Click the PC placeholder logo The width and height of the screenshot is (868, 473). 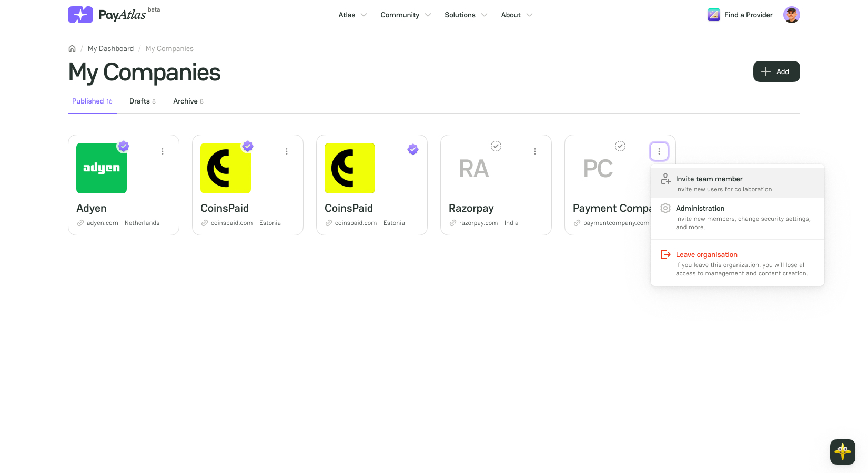point(598,168)
